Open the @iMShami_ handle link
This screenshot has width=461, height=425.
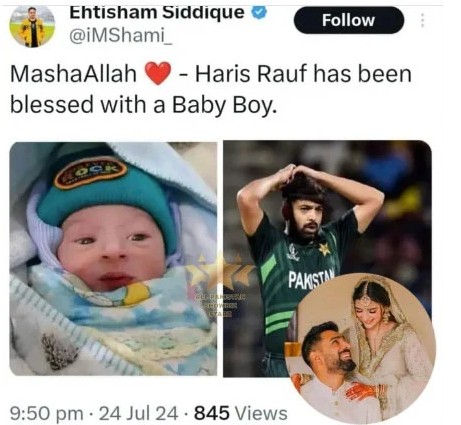point(121,36)
